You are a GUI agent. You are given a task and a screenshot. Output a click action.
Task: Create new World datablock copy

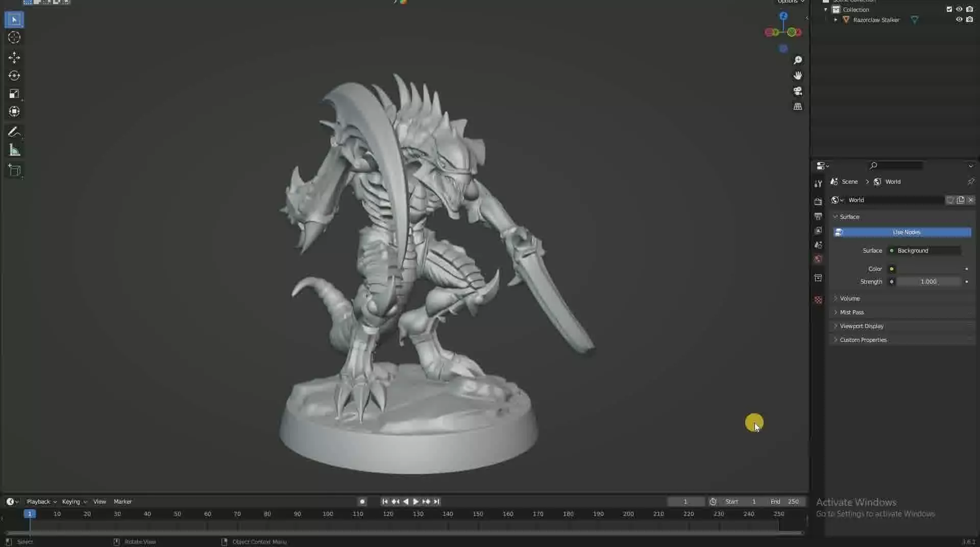tap(961, 200)
